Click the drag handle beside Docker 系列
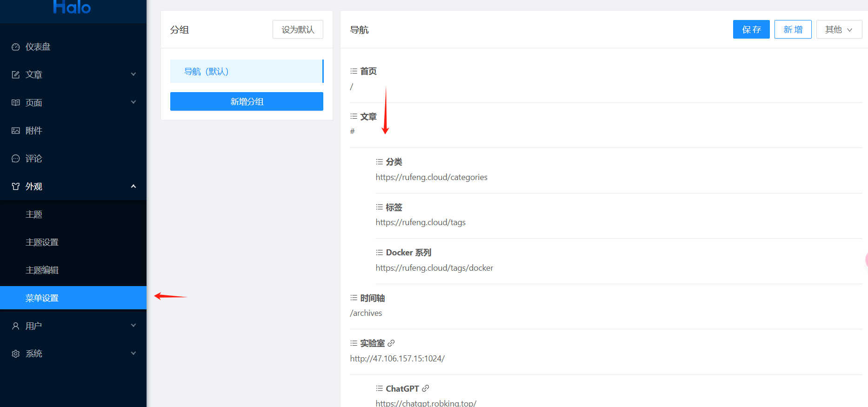 [x=380, y=253]
